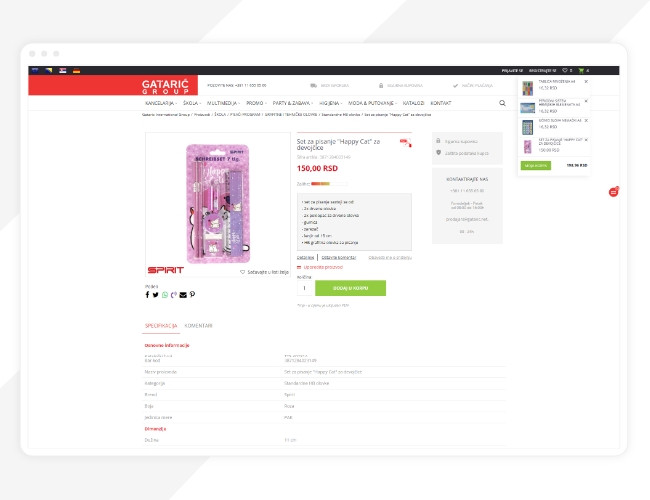The width and height of the screenshot is (650, 500).
Task: Select the German flag language icon
Action: click(x=76, y=70)
